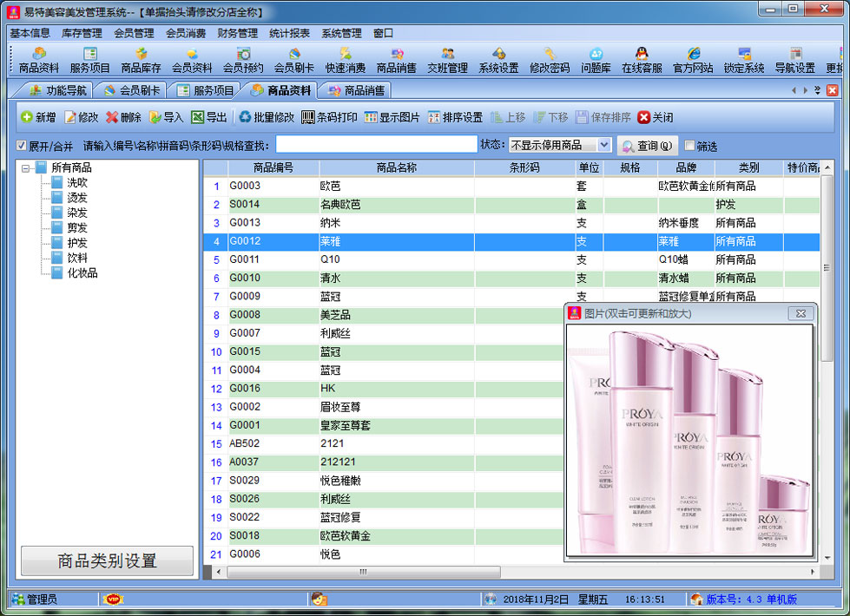Open the 财务管理 menu
The image size is (850, 616).
point(237,33)
